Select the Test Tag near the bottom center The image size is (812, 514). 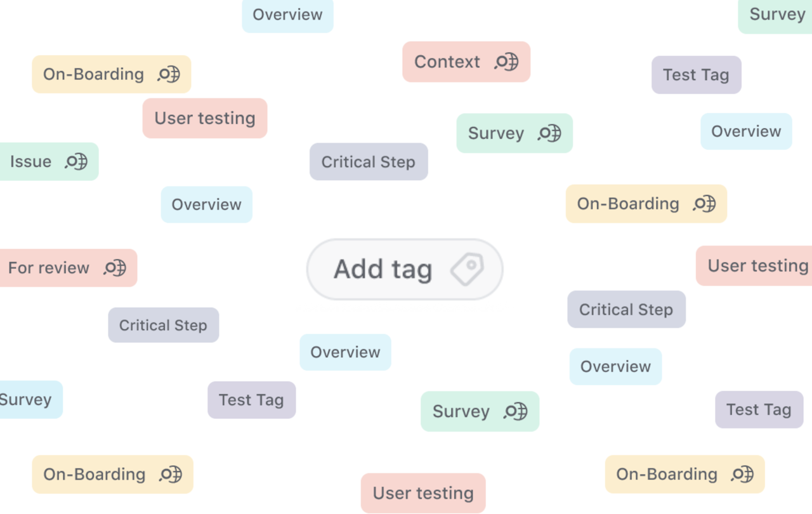click(x=251, y=400)
